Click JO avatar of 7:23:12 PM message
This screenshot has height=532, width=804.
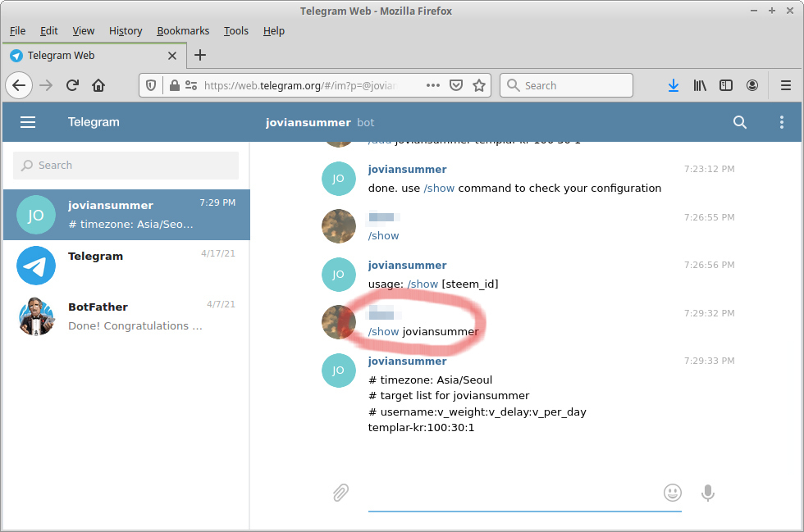[x=338, y=179]
